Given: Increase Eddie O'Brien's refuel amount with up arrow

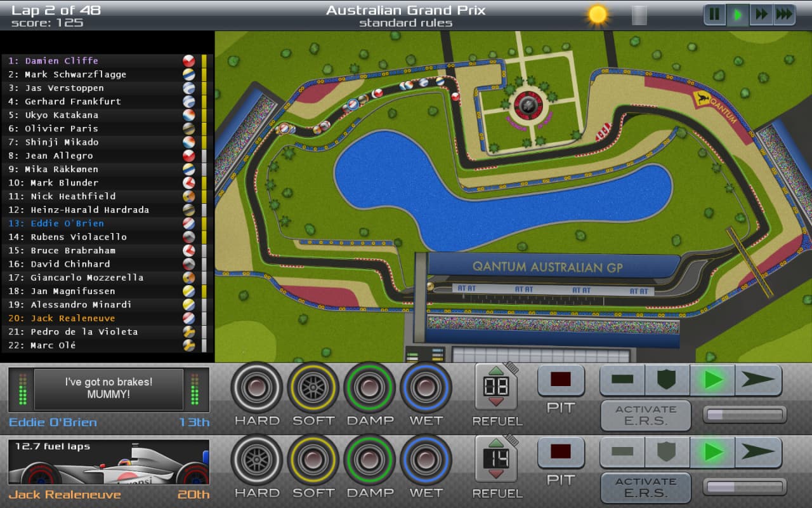Looking at the screenshot, I should coord(495,370).
